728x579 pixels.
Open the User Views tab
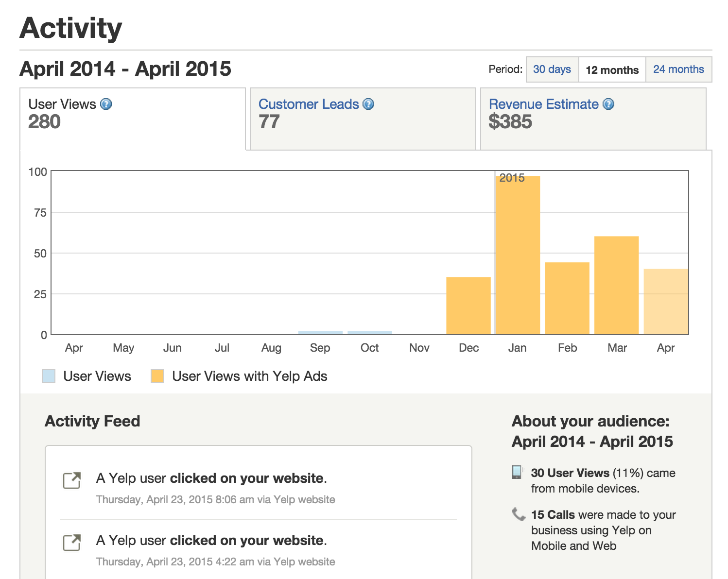click(x=133, y=119)
